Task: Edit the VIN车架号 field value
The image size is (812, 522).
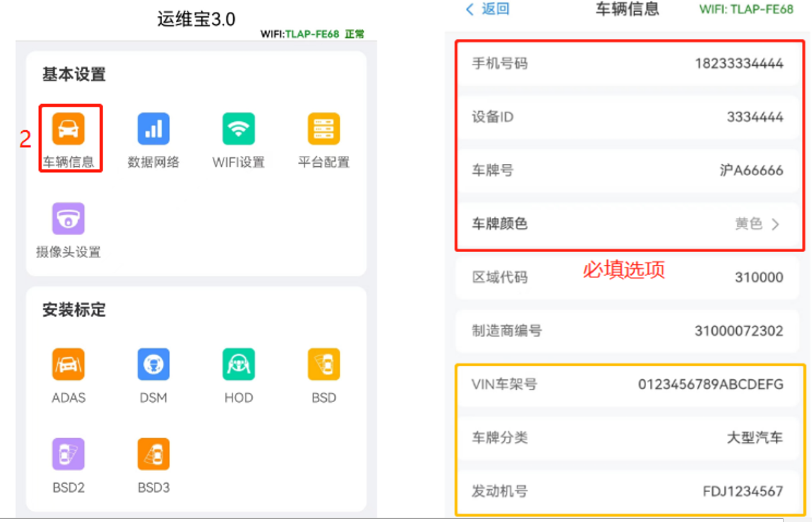Action: coord(710,384)
